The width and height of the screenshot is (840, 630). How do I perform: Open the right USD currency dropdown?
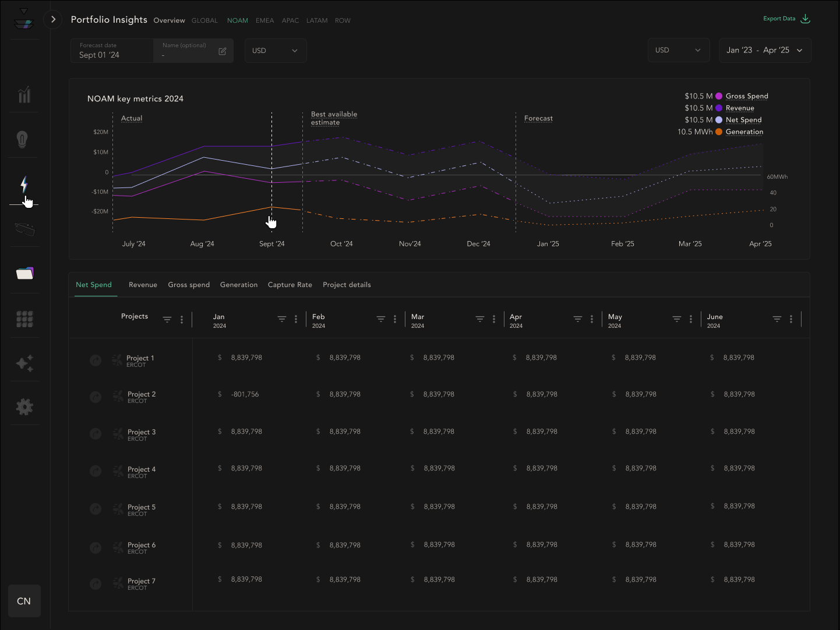679,50
